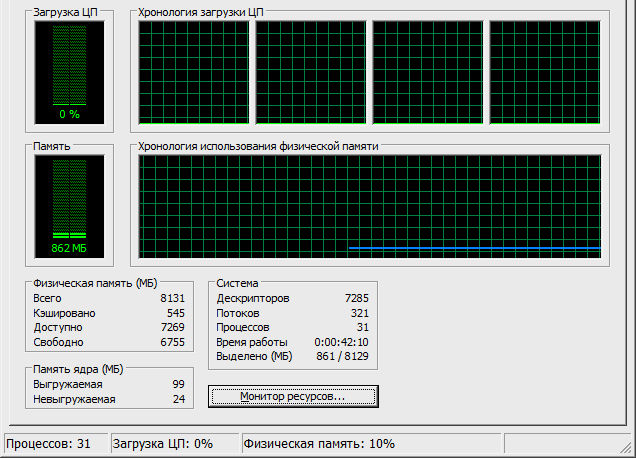The width and height of the screenshot is (636, 458).
Task: Click the physical memory usage history graph
Action: (x=370, y=206)
